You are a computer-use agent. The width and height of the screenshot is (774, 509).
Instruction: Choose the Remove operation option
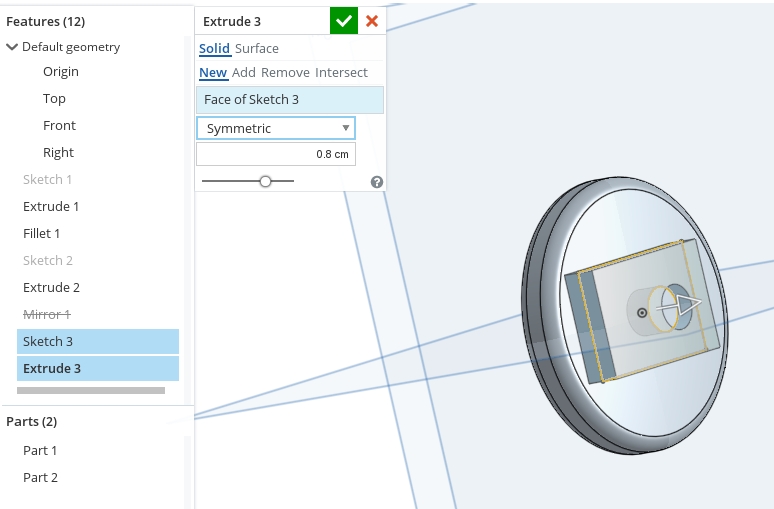pos(285,72)
